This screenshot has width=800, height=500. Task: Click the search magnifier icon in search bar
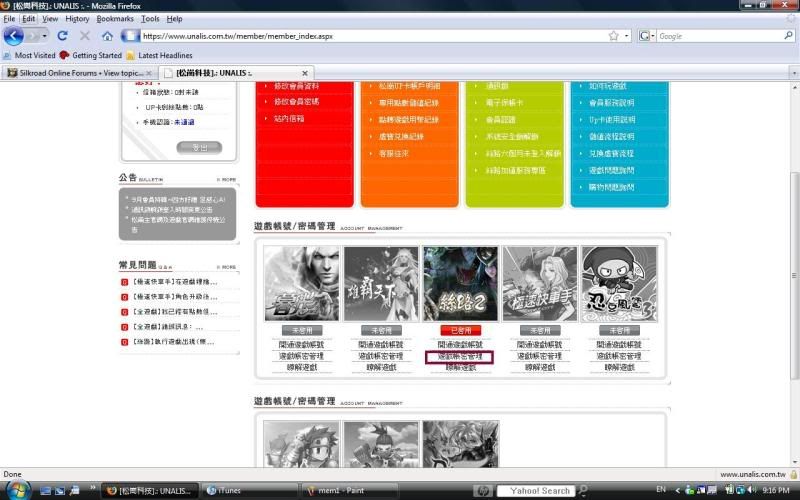coord(788,36)
